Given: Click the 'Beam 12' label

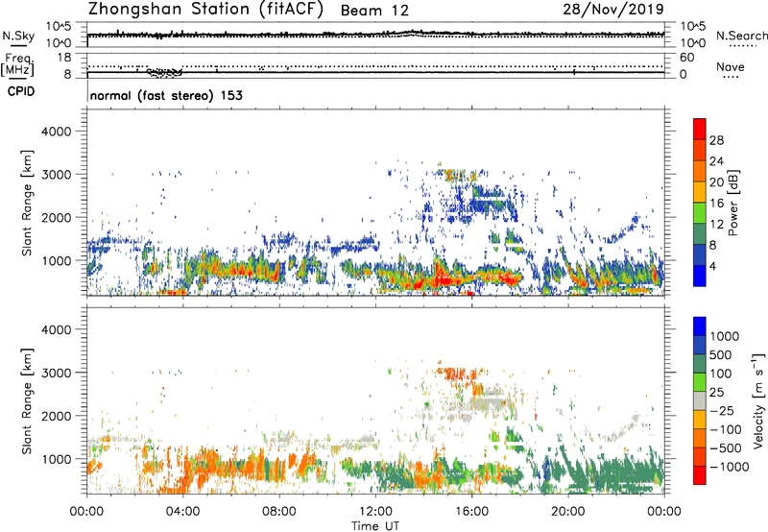Looking at the screenshot, I should click(x=374, y=11).
